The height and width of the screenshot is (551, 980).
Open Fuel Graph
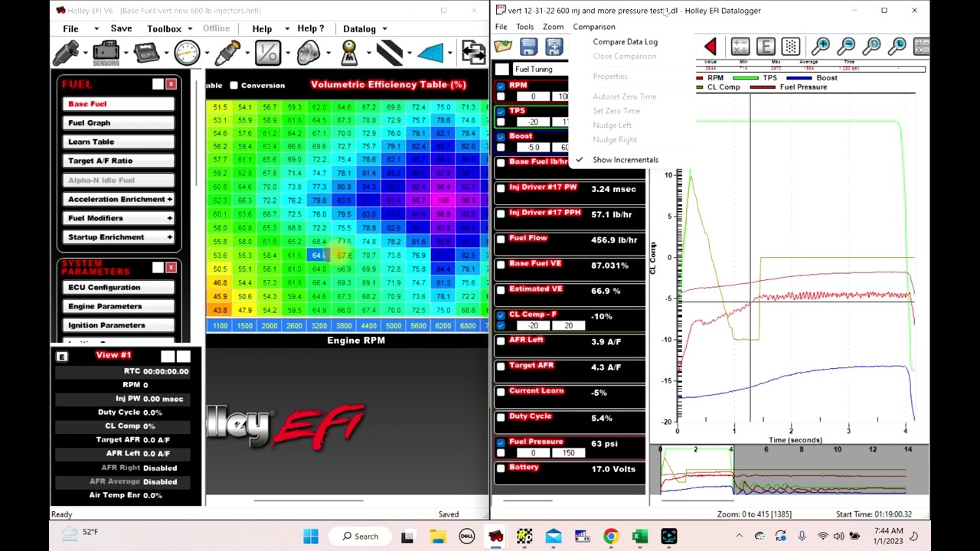[119, 123]
